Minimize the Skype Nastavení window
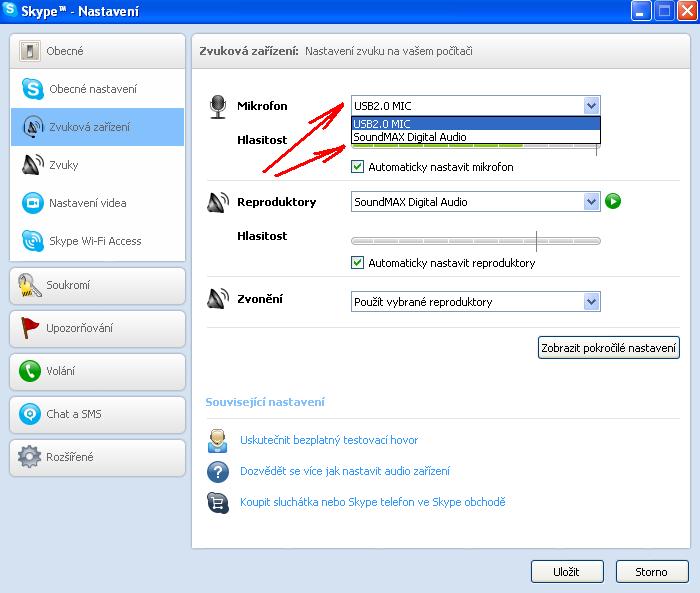 point(641,11)
